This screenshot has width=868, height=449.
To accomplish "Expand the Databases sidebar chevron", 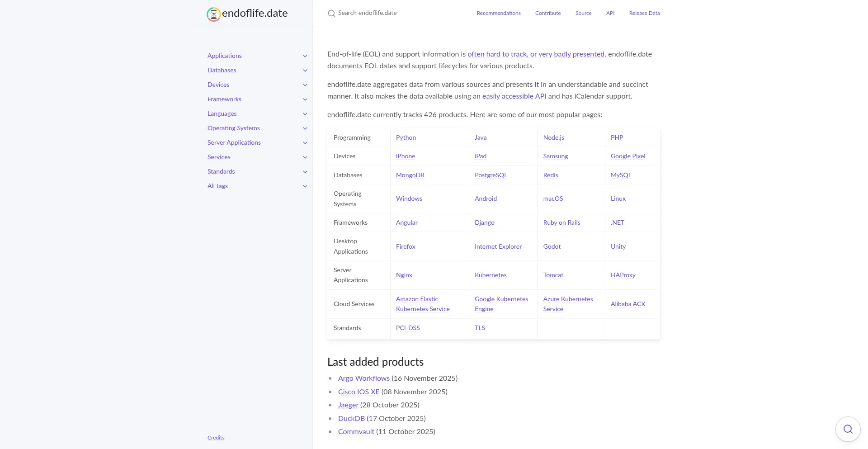I will (x=305, y=71).
